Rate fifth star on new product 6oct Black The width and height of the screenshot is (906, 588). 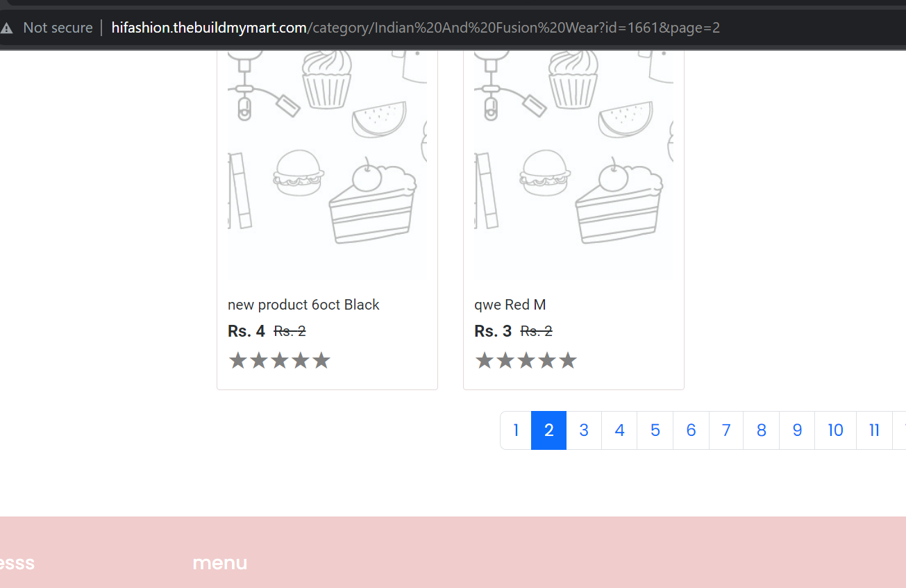pos(321,360)
